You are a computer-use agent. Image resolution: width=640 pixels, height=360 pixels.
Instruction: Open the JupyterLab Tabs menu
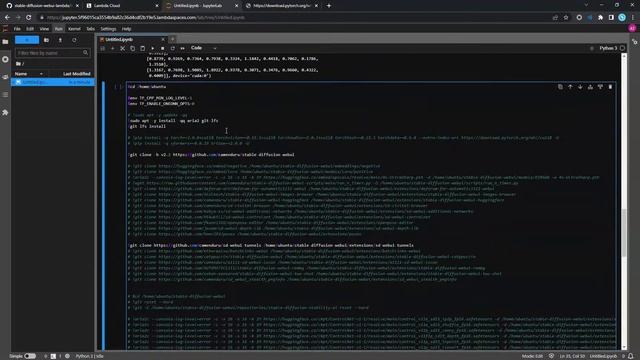point(91,29)
